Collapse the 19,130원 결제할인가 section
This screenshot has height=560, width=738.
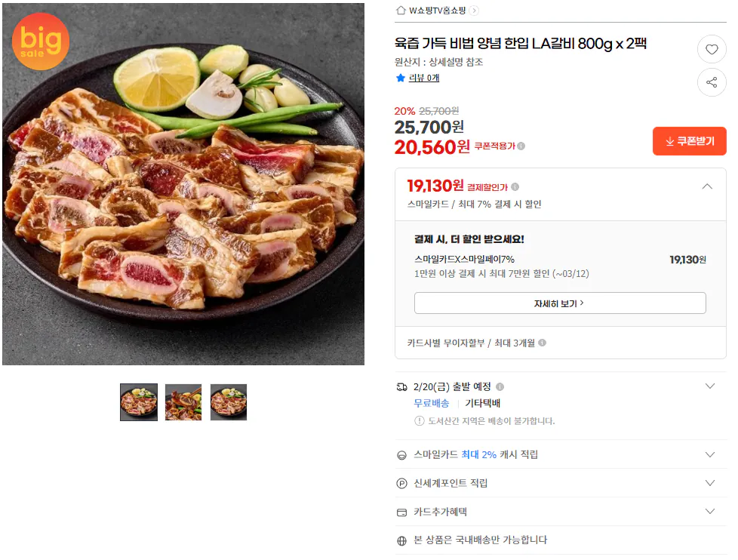point(707,185)
